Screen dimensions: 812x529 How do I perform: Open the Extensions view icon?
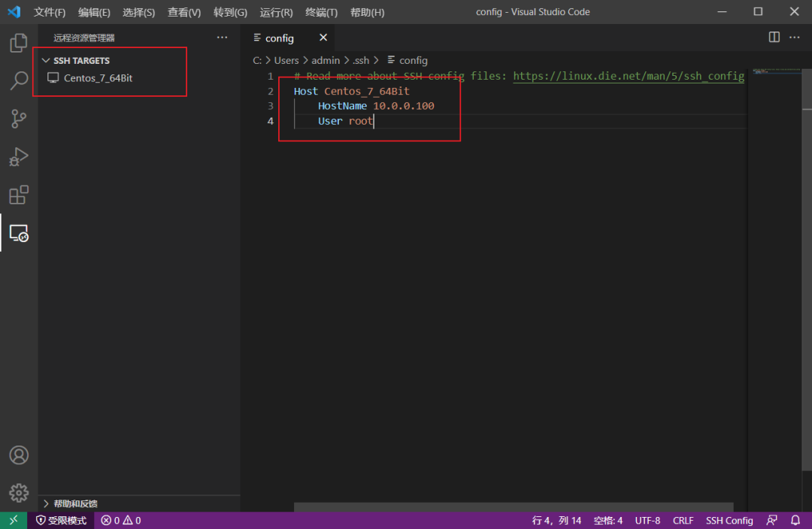click(19, 195)
